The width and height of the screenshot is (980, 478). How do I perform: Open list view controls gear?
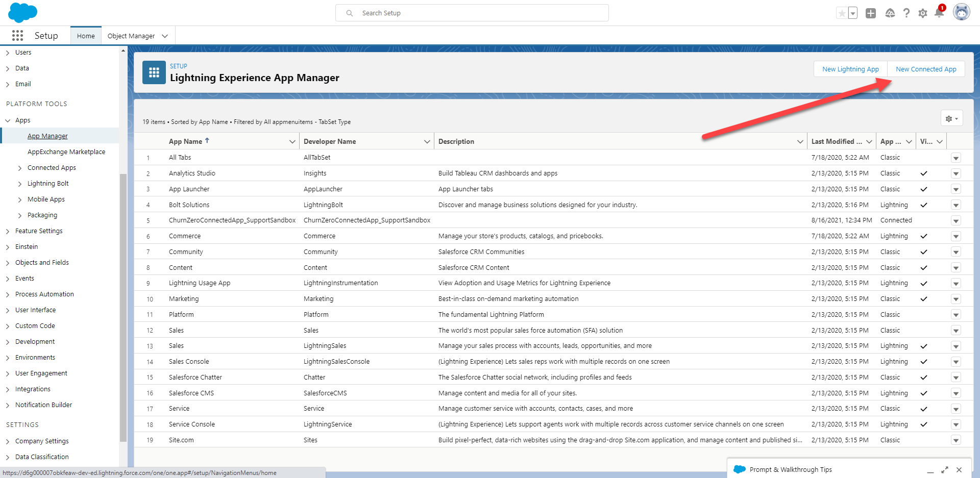[952, 118]
